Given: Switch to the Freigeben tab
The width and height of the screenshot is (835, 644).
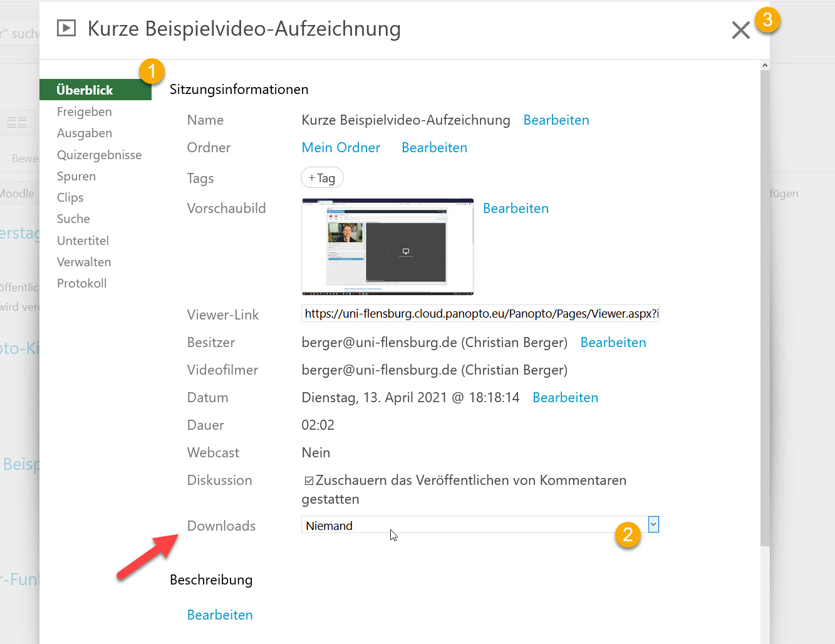Looking at the screenshot, I should coord(85,112).
